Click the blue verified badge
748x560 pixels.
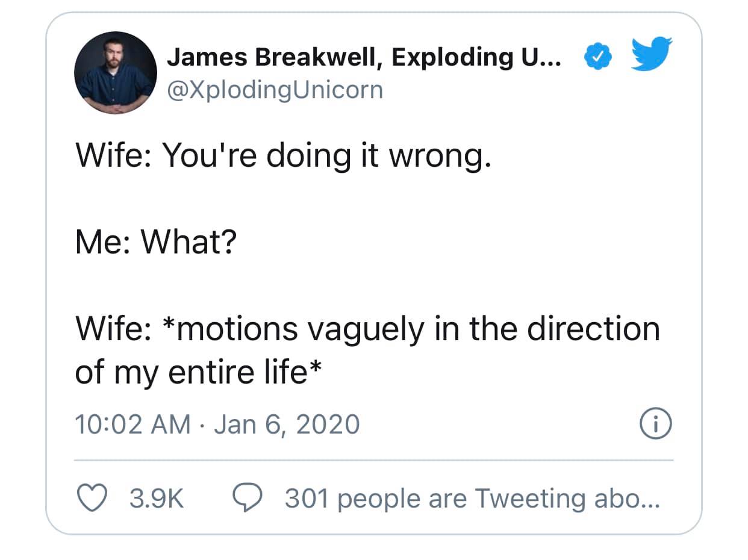point(597,58)
